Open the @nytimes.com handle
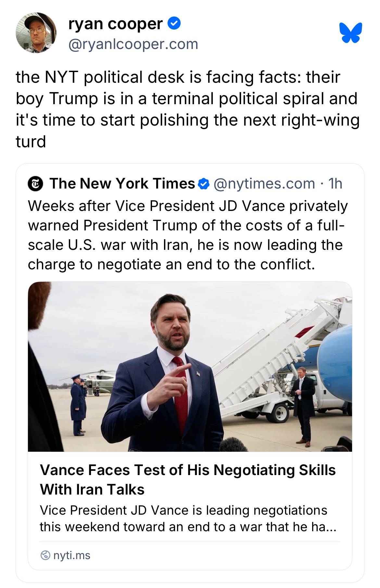The image size is (380, 588). [264, 184]
